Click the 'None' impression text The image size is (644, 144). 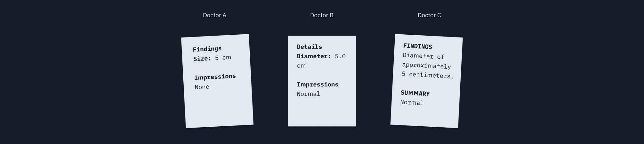pyautogui.click(x=202, y=87)
